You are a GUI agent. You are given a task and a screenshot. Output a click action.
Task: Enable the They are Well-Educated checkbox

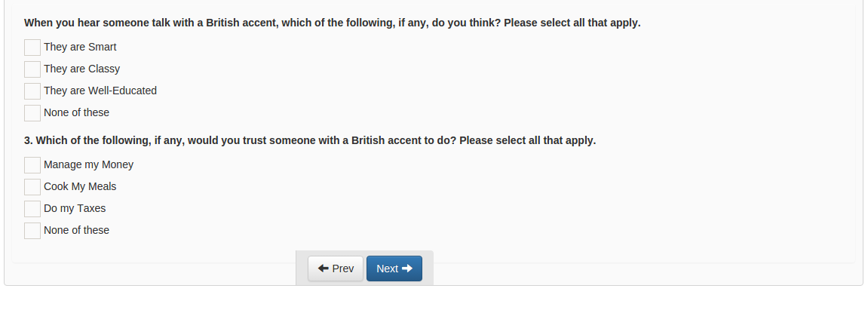32,91
